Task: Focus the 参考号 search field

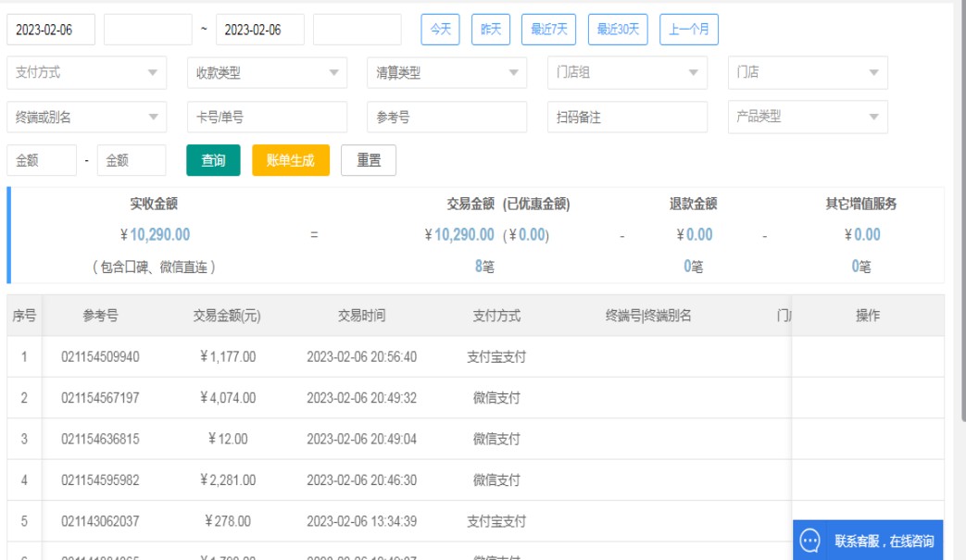Action: point(446,117)
